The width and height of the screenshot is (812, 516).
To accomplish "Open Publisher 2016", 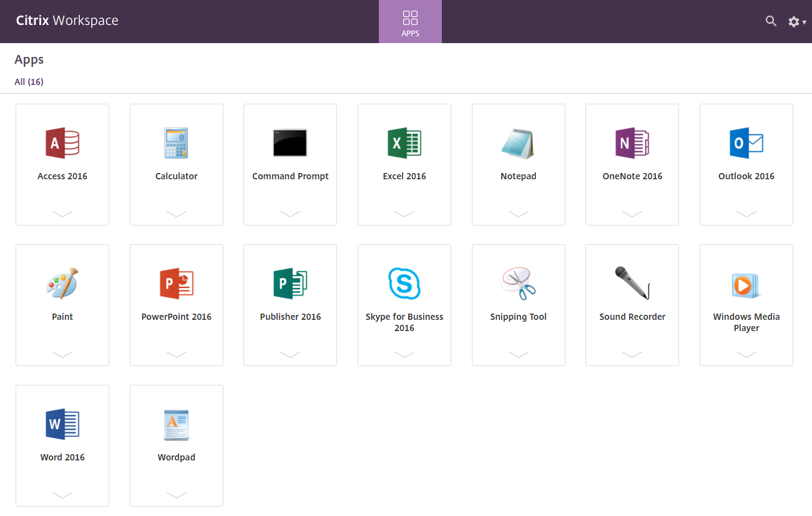I will coord(290,290).
